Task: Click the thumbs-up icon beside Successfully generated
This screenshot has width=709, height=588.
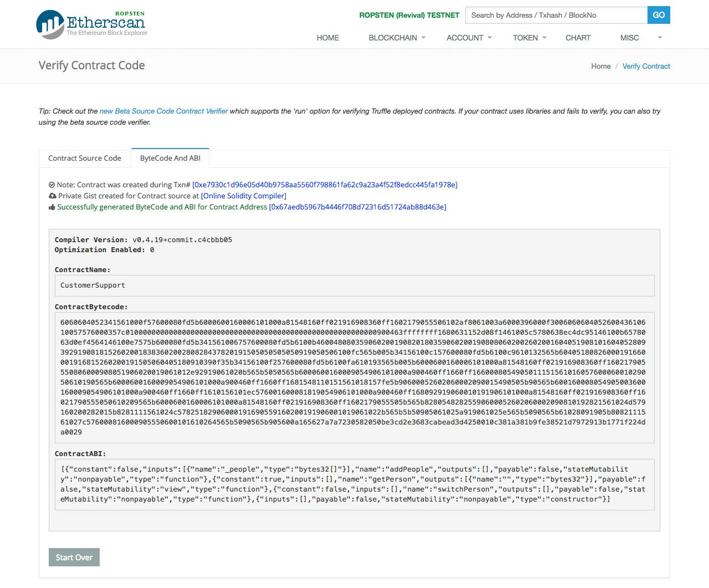Action: click(52, 207)
